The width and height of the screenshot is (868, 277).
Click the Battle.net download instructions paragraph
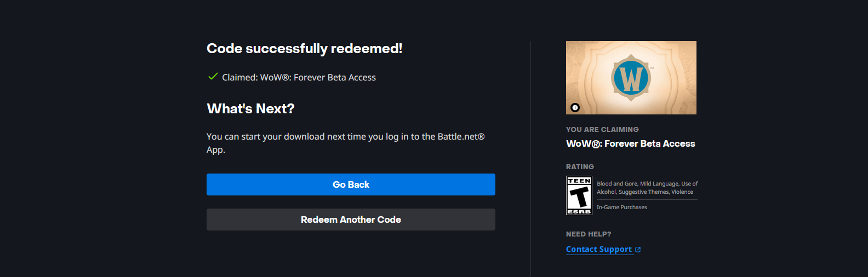point(346,143)
